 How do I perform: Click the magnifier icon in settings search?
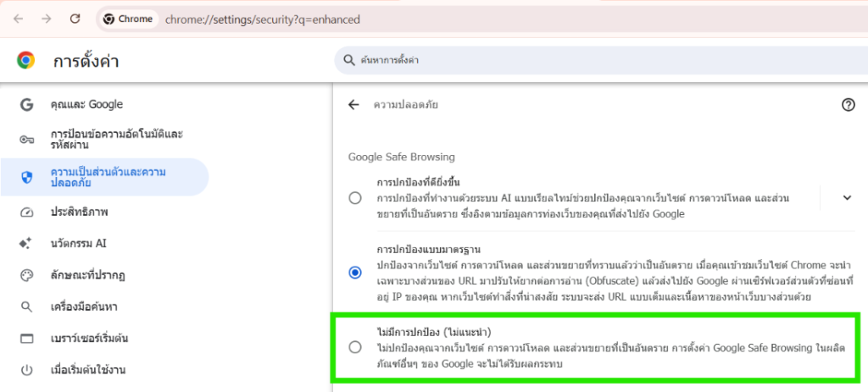click(348, 60)
